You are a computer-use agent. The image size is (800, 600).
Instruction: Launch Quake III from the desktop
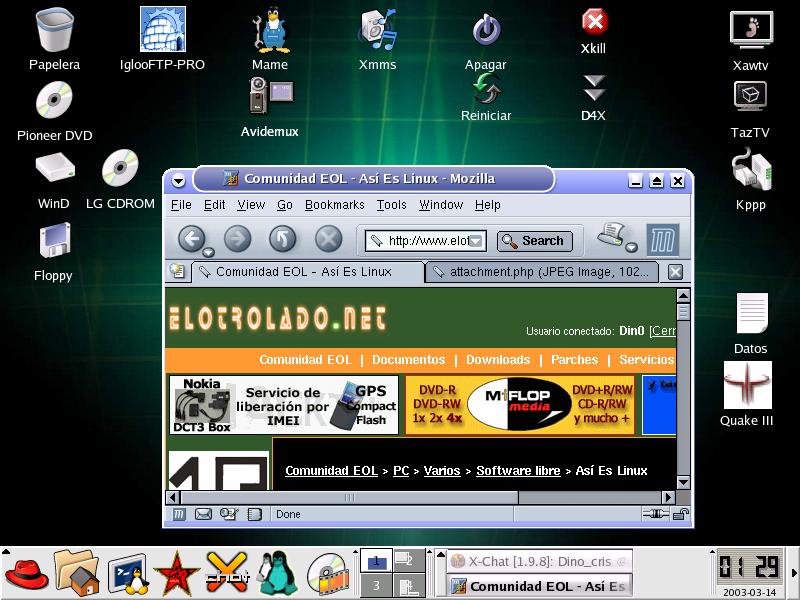coord(747,385)
